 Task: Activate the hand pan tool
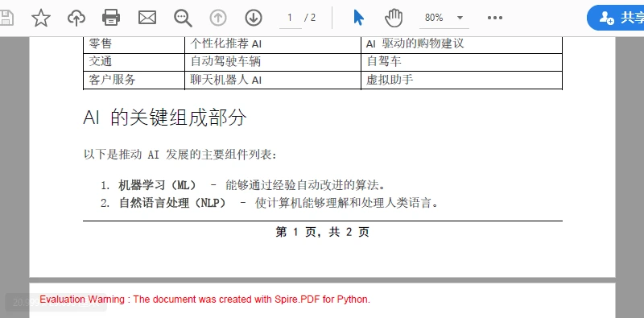(x=394, y=18)
